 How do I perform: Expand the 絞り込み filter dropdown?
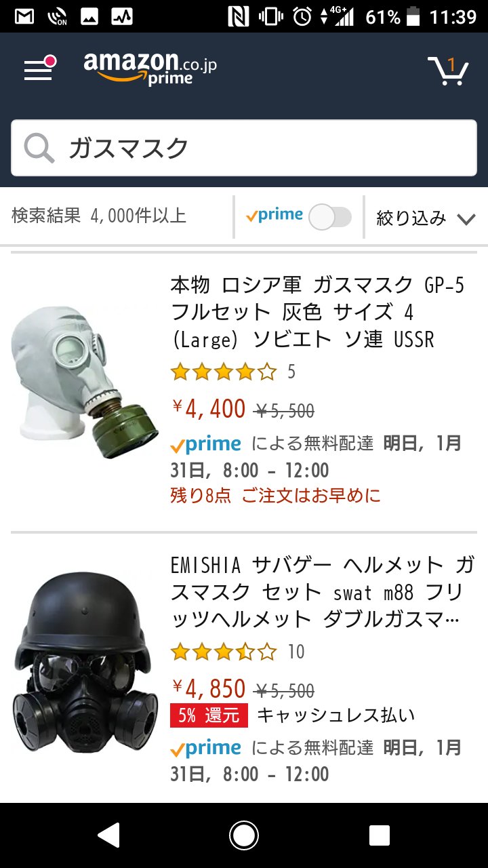426,218
